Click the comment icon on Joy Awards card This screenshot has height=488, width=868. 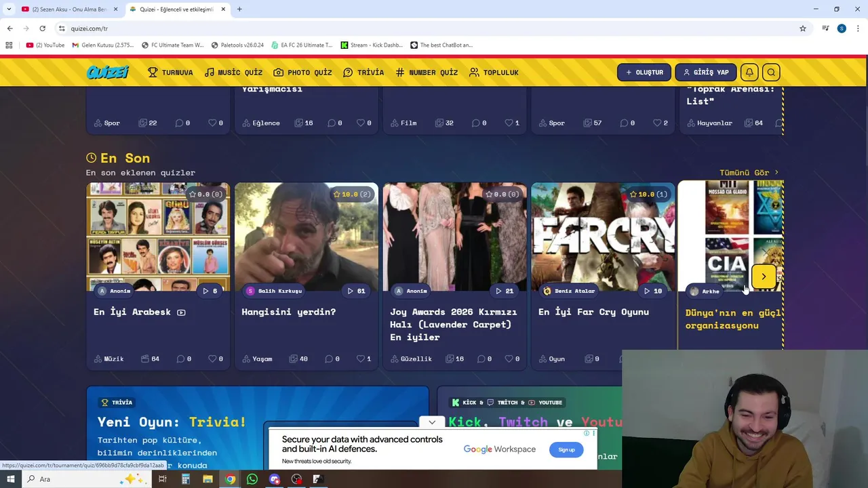[x=476, y=359]
